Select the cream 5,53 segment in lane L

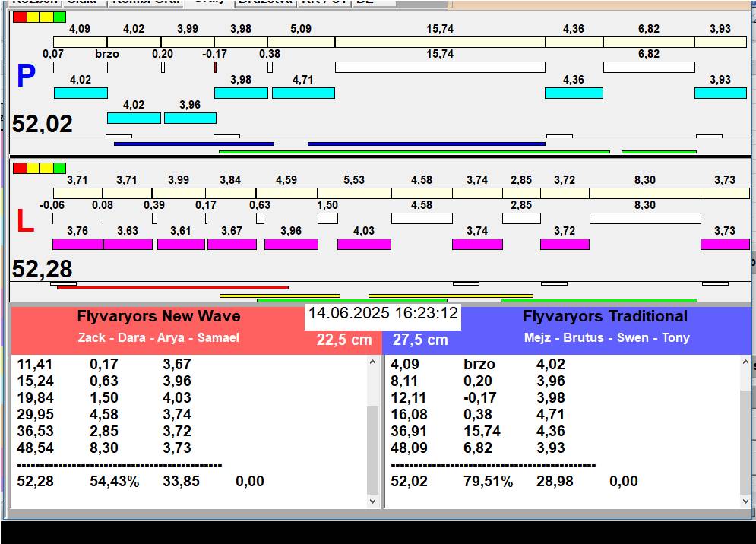point(354,194)
